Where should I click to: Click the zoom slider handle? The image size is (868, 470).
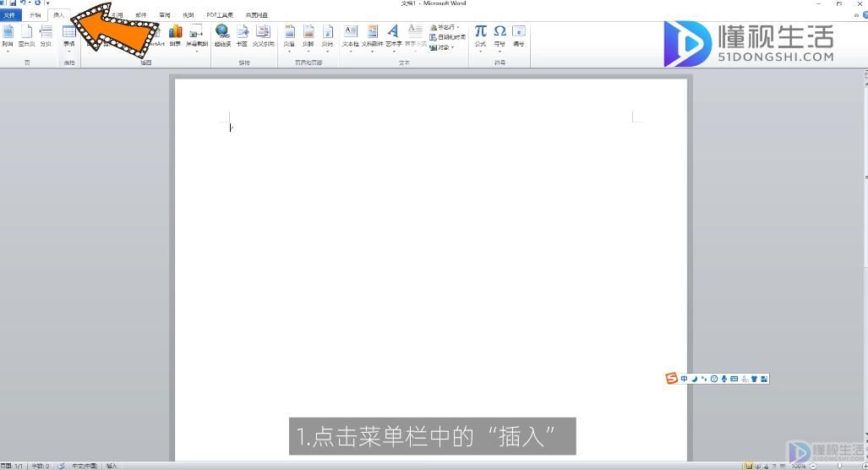pyautogui.click(x=840, y=466)
